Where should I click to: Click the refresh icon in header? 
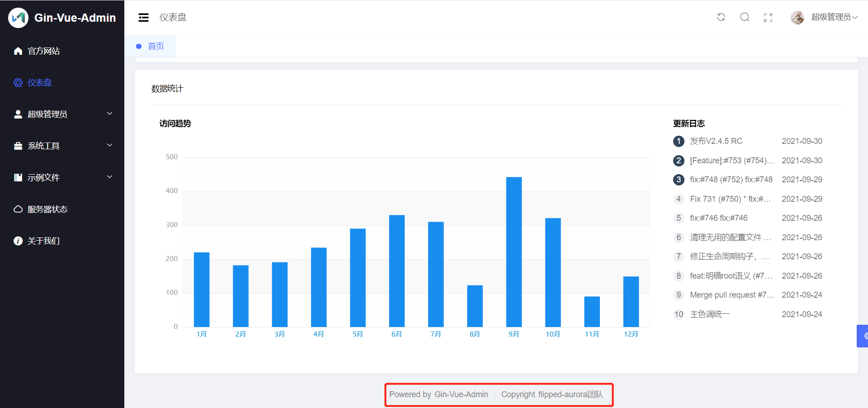[x=721, y=17]
